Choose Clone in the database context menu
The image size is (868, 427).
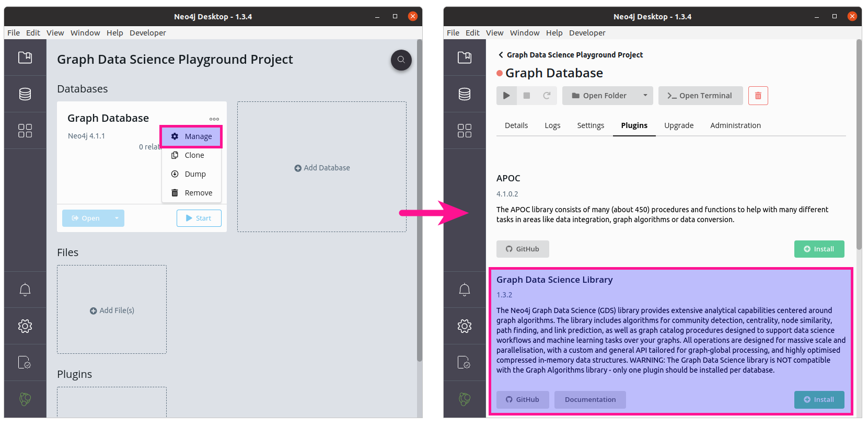191,155
